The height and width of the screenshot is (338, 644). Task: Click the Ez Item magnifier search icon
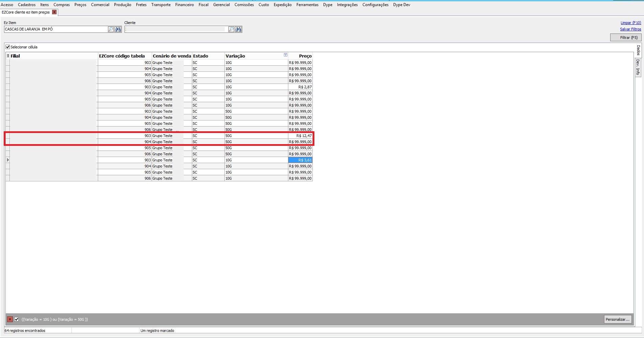(x=111, y=29)
